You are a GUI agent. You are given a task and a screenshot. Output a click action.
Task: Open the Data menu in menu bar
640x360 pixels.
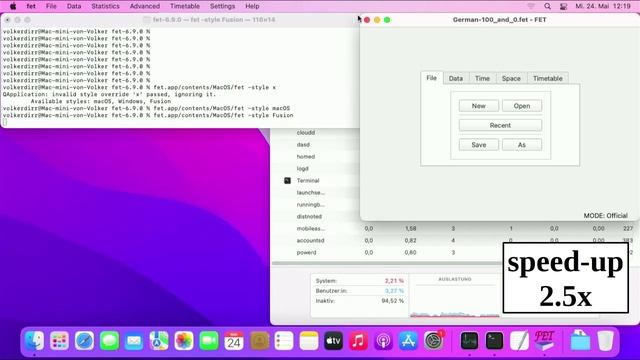pyautogui.click(x=74, y=6)
